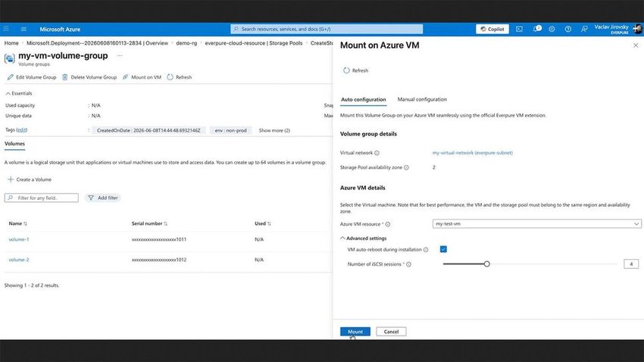
Task: Click the Microsoft.Deployment Overview breadcrumb
Action: pyautogui.click(x=97, y=43)
